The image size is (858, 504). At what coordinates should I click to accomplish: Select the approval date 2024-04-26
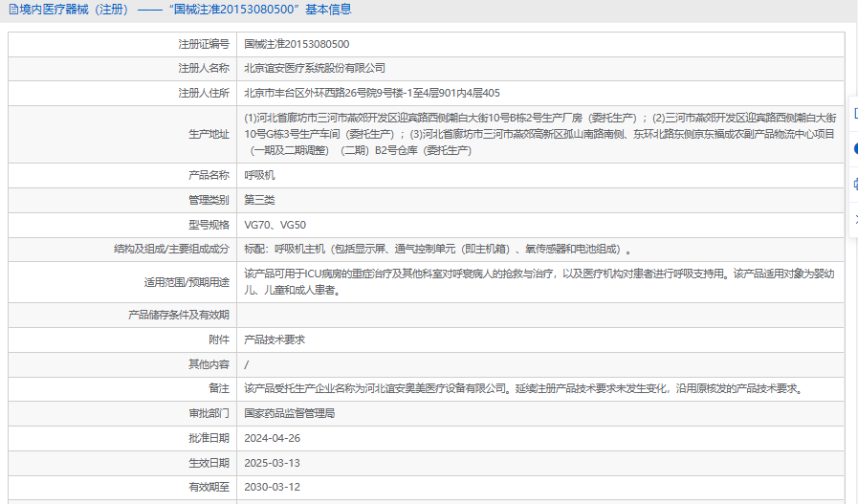tap(272, 438)
